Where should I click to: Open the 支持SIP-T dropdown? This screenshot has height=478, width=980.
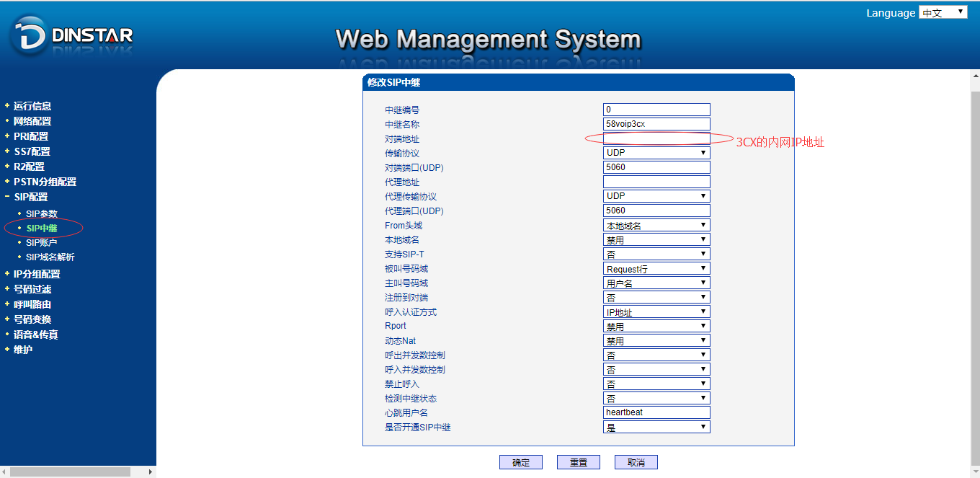click(656, 254)
